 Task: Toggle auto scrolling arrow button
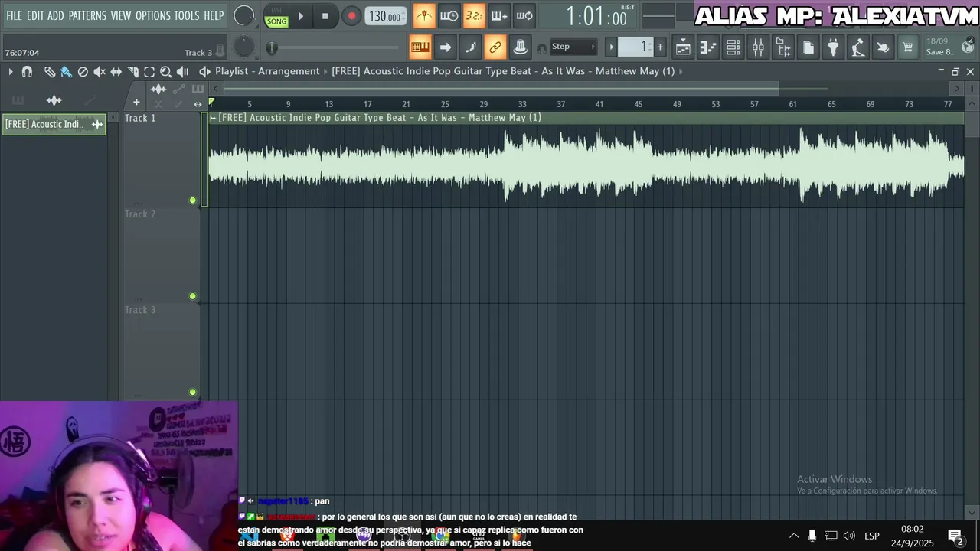pos(446,47)
